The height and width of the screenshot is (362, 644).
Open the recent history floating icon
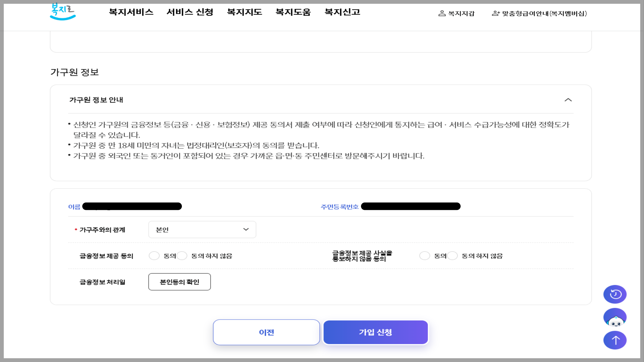point(615,294)
